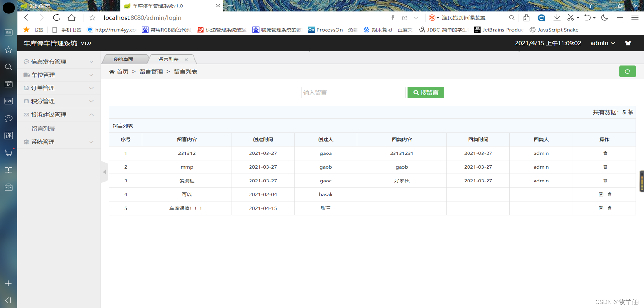Go back in browser history
The image size is (644, 308).
coord(27,18)
